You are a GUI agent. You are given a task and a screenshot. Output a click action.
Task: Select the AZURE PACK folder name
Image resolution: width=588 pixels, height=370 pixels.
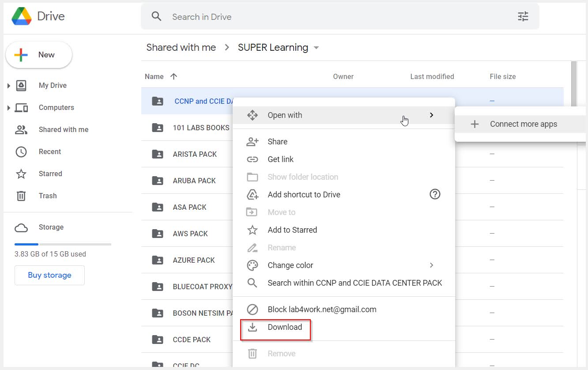(x=194, y=260)
